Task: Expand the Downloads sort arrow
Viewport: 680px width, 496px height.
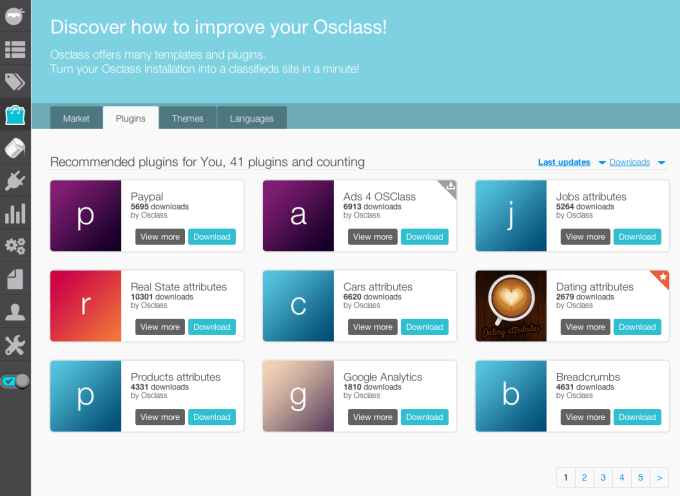Action: pos(661,163)
